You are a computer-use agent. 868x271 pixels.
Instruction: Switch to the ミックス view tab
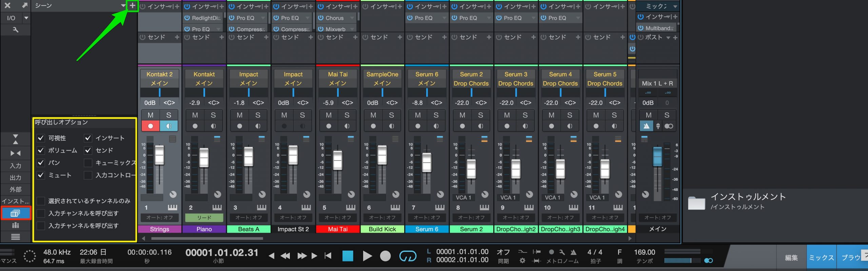822,258
